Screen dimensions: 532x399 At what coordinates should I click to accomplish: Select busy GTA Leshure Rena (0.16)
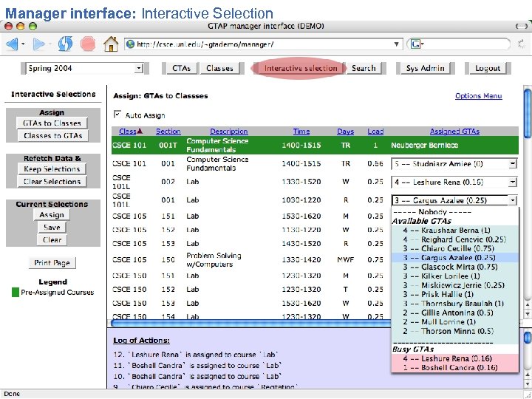[454, 358]
